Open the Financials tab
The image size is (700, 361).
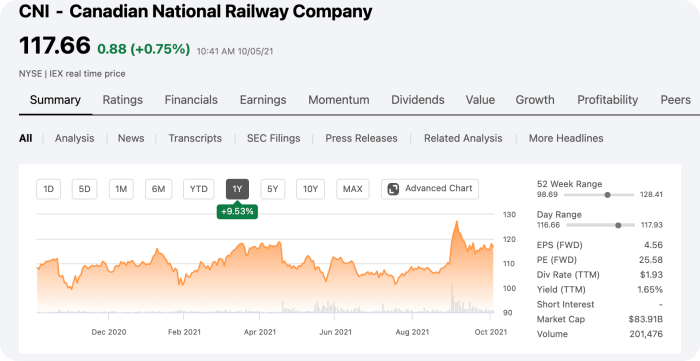tap(191, 100)
